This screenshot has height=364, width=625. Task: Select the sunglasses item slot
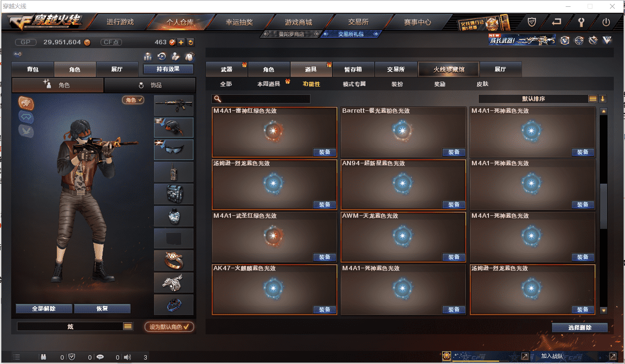tap(174, 150)
